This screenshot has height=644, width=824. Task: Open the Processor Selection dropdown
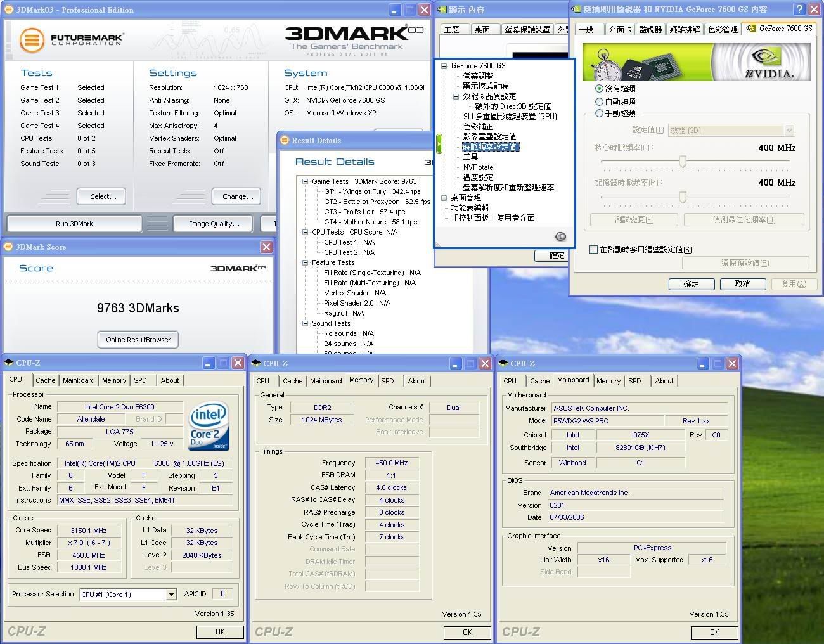tap(171, 595)
